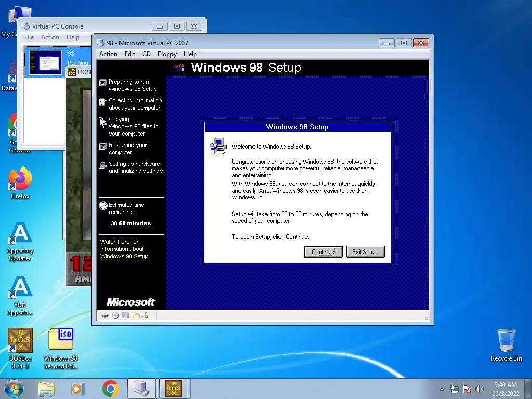The height and width of the screenshot is (399, 532).
Task: Click 'Setting up hardware and finalizing settings' step
Action: tap(131, 167)
